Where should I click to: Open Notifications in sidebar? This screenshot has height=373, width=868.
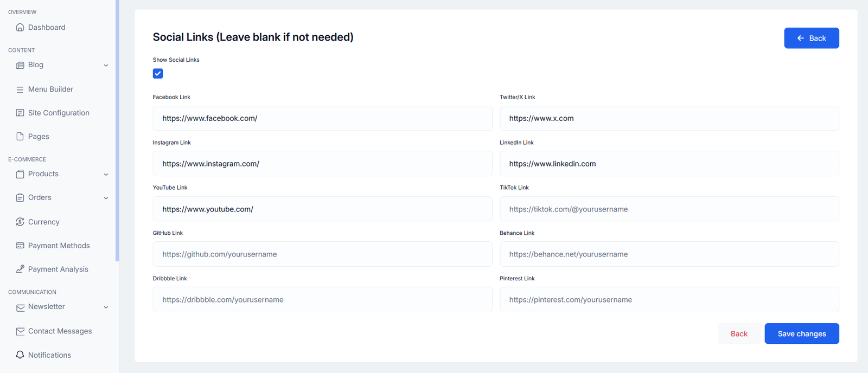point(49,355)
